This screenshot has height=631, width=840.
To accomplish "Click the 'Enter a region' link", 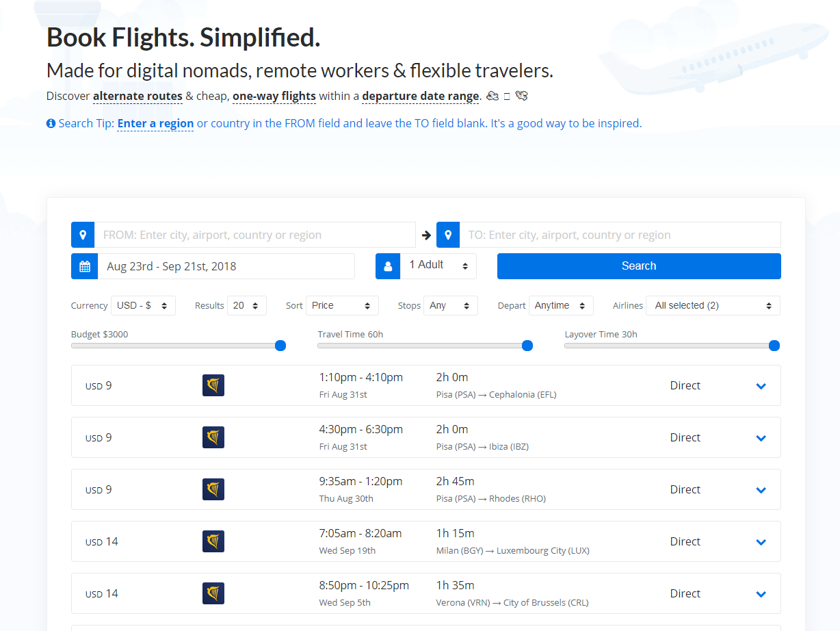I will click(x=155, y=124).
